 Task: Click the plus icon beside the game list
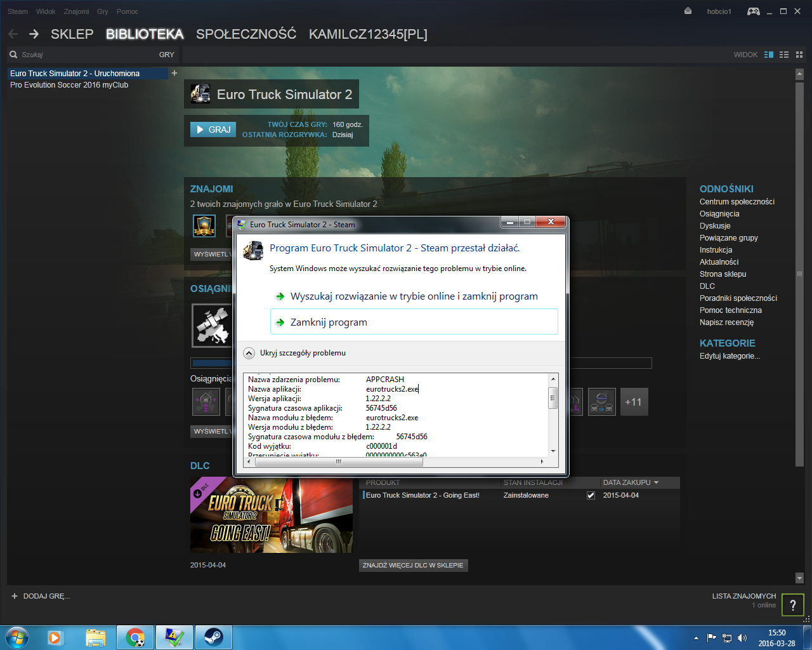click(x=174, y=73)
